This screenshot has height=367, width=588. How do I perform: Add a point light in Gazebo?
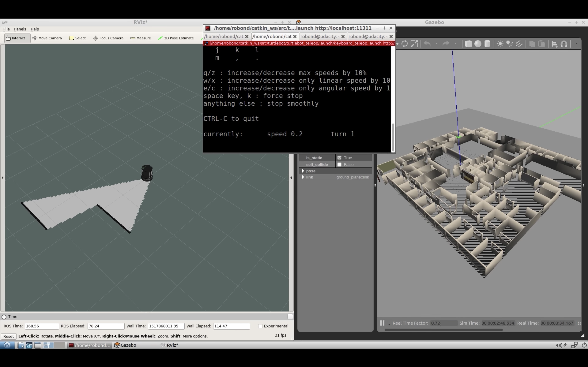500,44
